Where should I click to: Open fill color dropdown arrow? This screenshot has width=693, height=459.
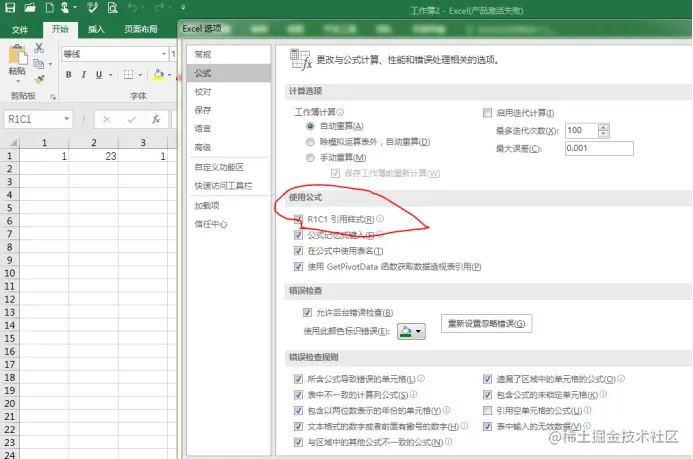pyautogui.click(x=170, y=75)
